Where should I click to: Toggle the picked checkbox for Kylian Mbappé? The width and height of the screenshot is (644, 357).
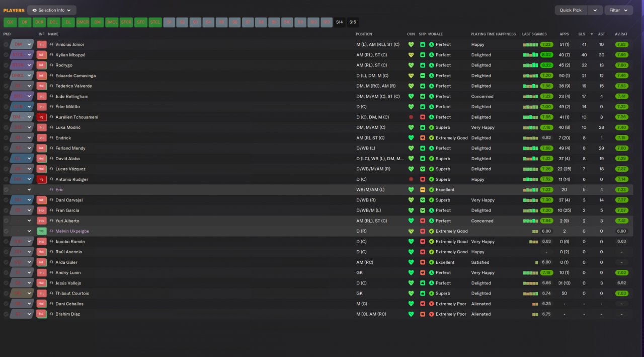click(6, 55)
